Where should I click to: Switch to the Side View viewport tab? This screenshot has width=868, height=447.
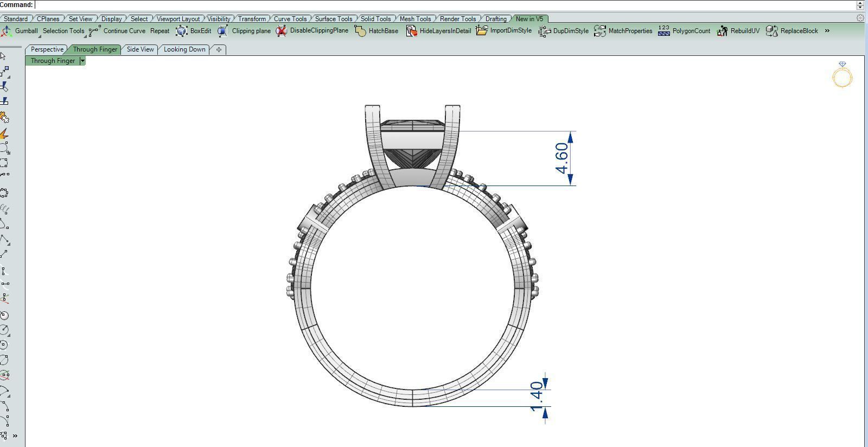(140, 49)
